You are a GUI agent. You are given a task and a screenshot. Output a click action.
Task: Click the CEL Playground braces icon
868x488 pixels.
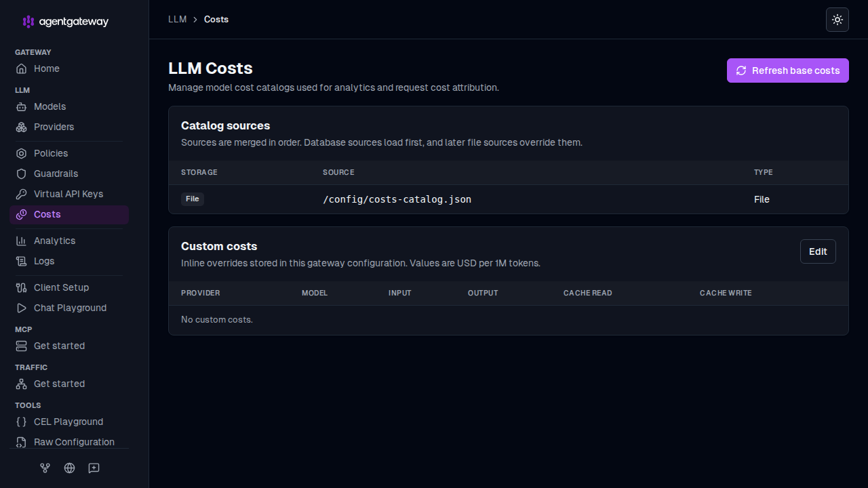pyautogui.click(x=21, y=422)
